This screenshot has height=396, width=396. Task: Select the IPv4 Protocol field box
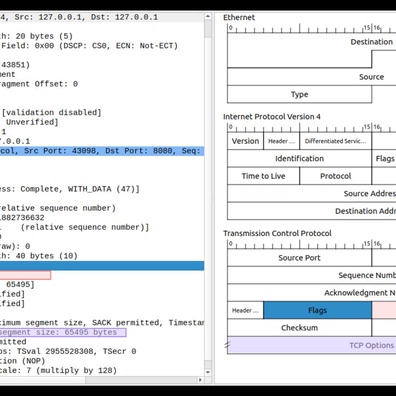point(335,176)
